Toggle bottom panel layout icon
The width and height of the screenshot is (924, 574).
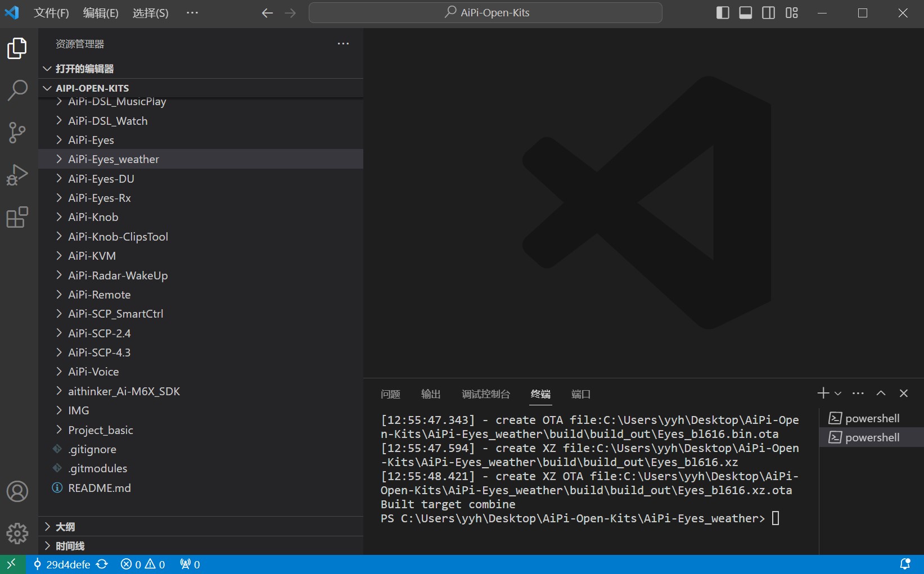[x=746, y=13]
